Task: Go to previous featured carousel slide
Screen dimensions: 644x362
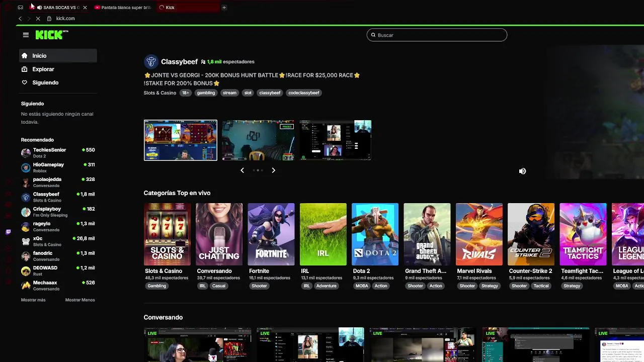Action: (242, 170)
